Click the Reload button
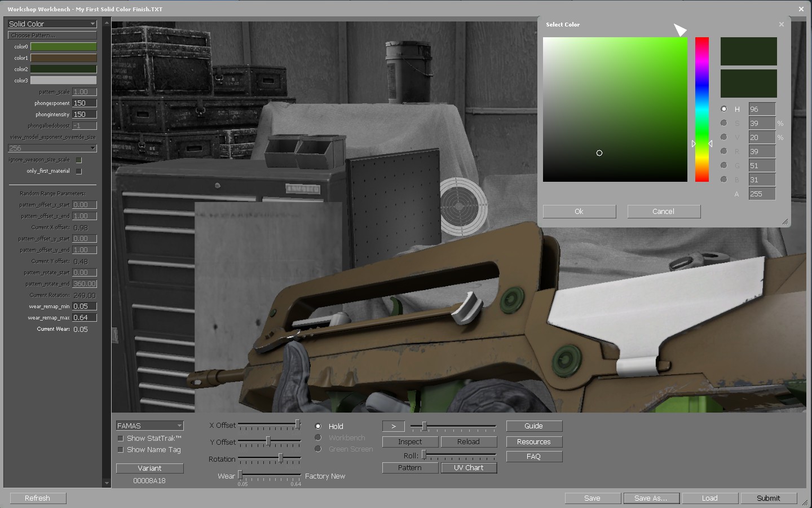This screenshot has height=508, width=812. tap(469, 441)
